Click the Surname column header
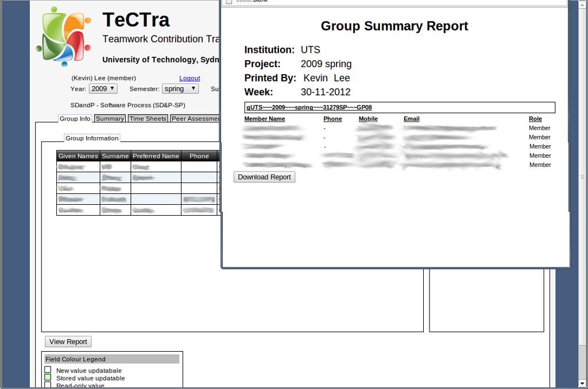 pos(115,156)
